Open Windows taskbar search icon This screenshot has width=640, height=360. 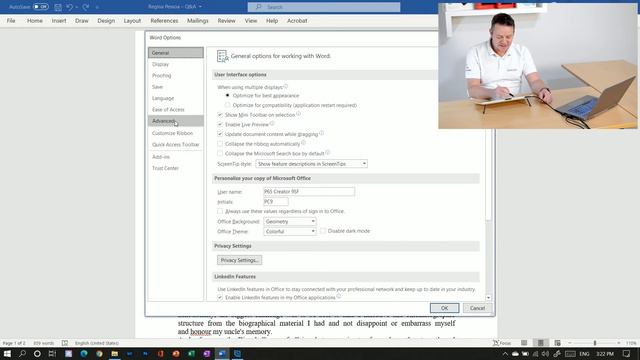click(22, 353)
